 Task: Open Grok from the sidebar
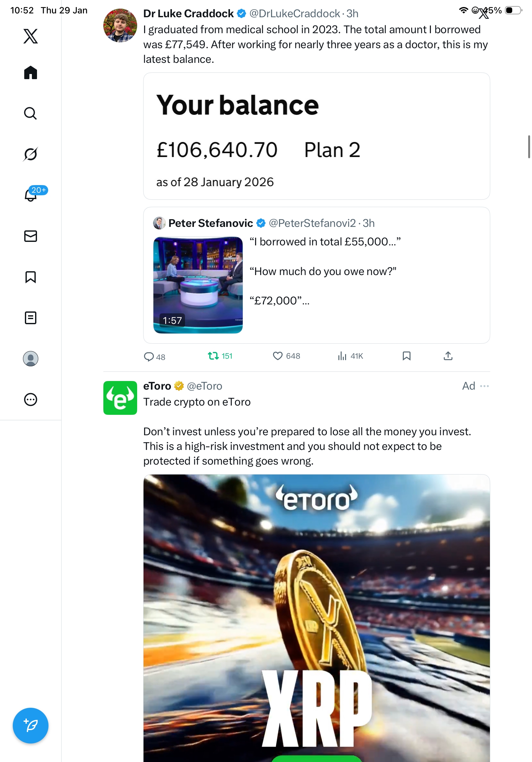click(x=31, y=154)
